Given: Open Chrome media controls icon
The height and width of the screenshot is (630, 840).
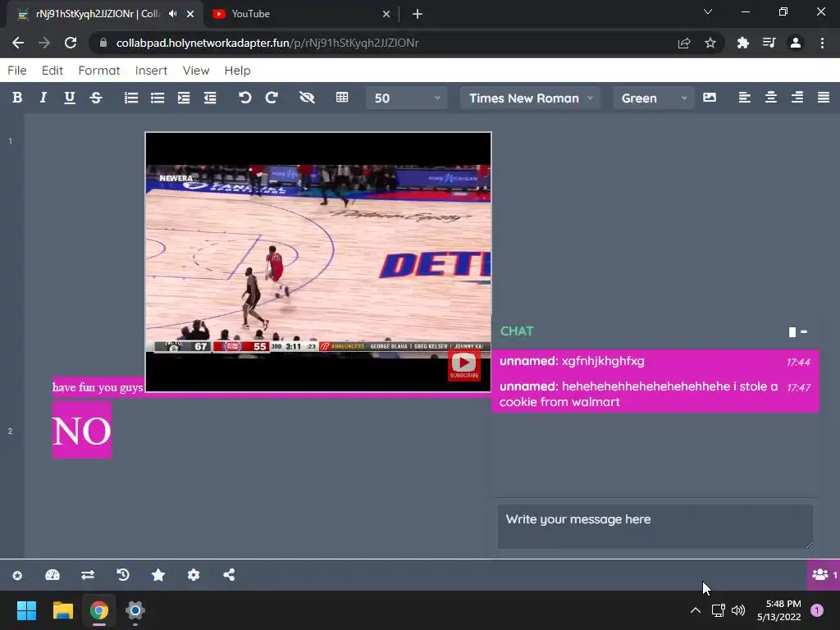Looking at the screenshot, I should (769, 43).
